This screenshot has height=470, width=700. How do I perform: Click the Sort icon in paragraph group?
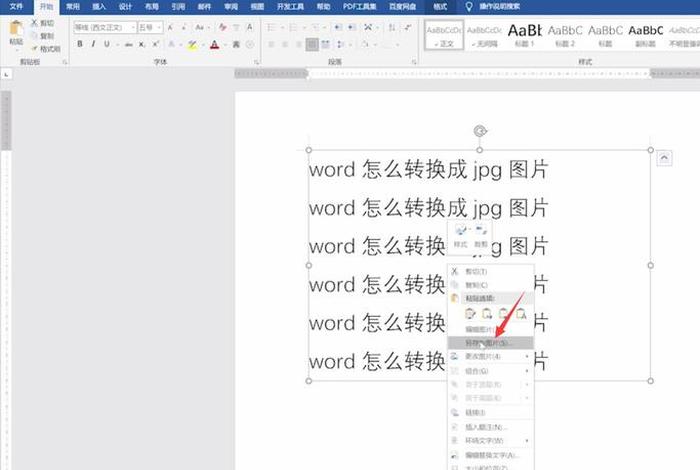tap(392, 28)
